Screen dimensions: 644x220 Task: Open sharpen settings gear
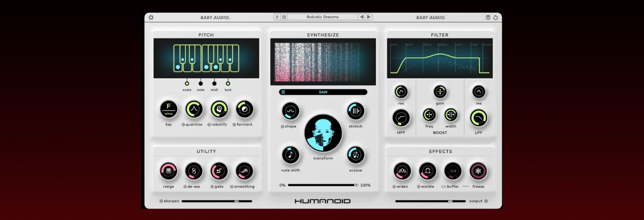click(161, 201)
